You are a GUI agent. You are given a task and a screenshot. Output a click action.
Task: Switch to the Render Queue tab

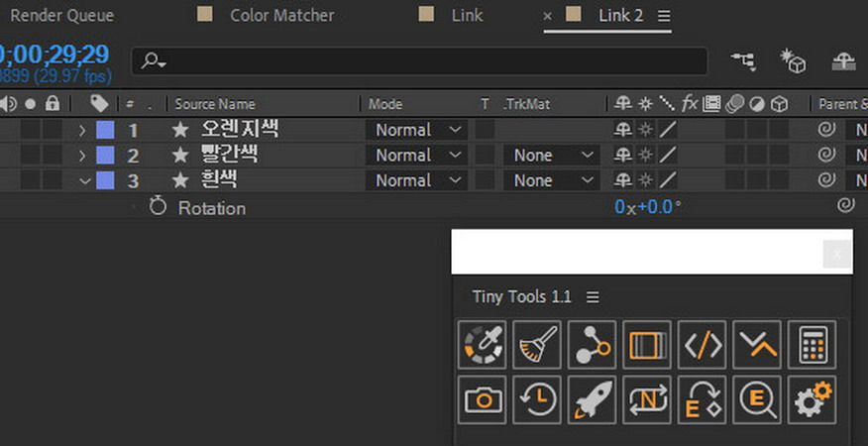(61, 16)
